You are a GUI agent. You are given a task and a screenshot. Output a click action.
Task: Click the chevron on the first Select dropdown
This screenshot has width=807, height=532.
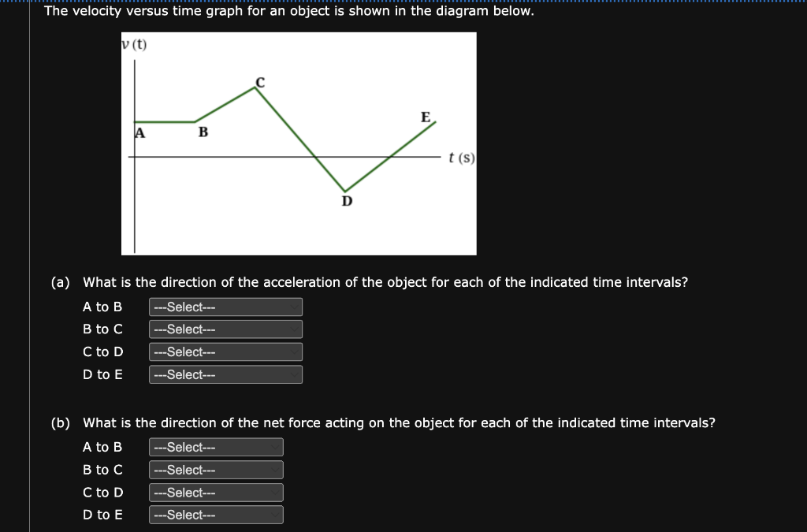[296, 307]
